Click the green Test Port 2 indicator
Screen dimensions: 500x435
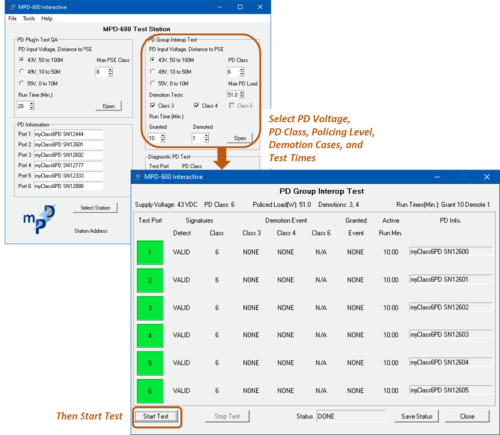pos(150,280)
